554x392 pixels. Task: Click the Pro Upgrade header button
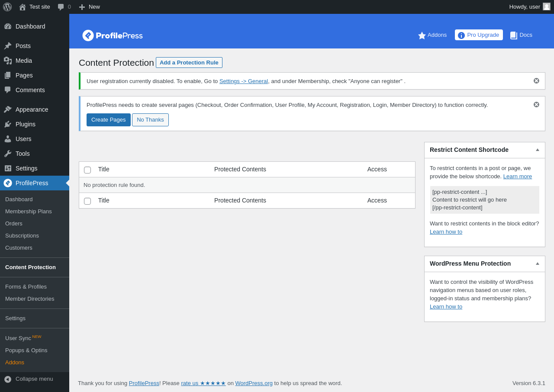click(x=479, y=35)
